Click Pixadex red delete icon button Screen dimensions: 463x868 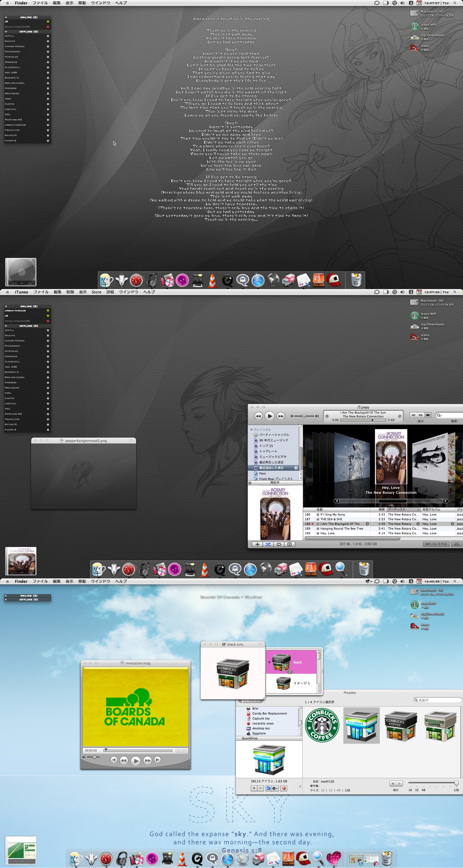284,788
